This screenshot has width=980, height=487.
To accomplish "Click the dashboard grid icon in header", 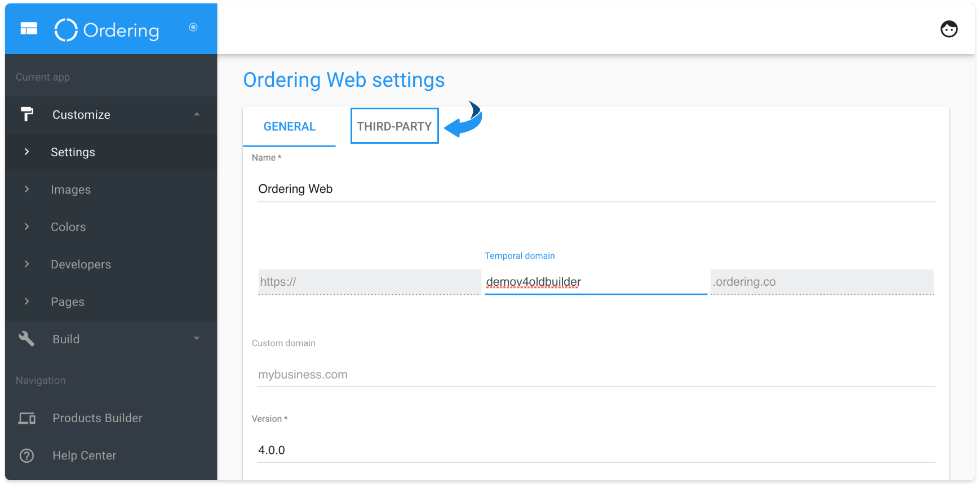I will (x=29, y=28).
